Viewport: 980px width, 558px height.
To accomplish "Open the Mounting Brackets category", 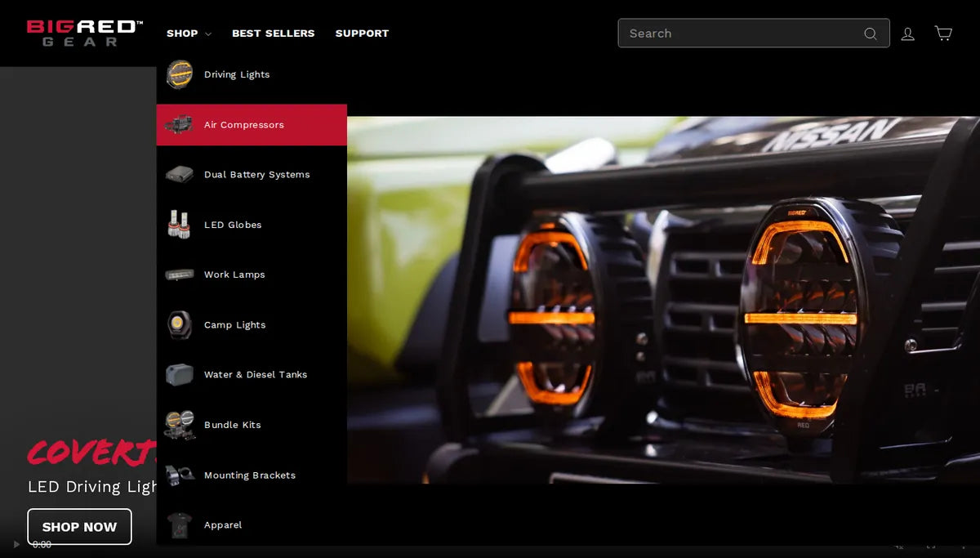I will click(x=250, y=475).
